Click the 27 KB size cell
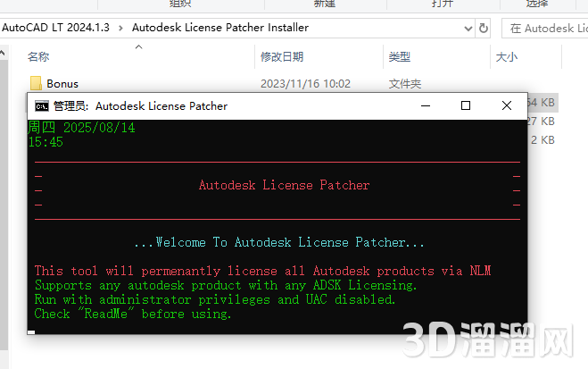The image size is (588, 369). (541, 122)
